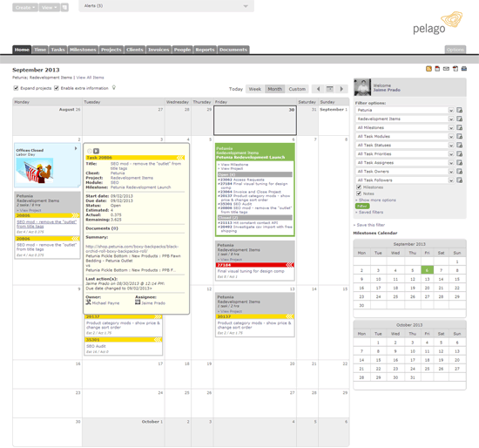Click the View All Items link
Viewport: 479px width, 448px height.
point(90,78)
